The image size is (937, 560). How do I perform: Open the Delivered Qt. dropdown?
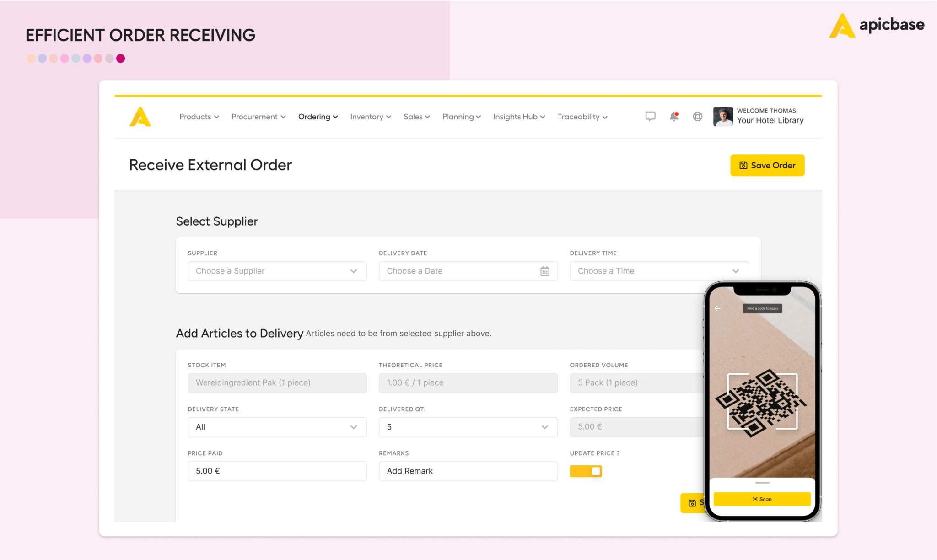(x=468, y=427)
